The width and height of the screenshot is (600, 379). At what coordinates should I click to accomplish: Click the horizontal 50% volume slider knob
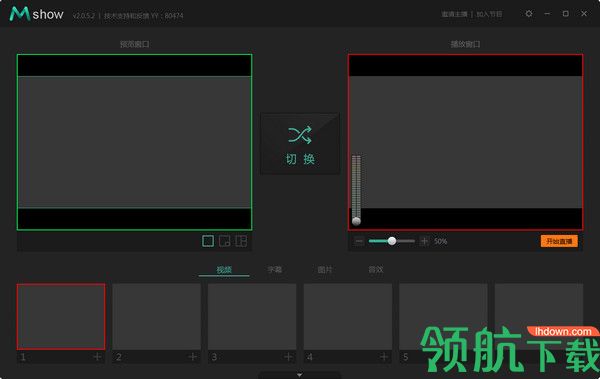392,241
